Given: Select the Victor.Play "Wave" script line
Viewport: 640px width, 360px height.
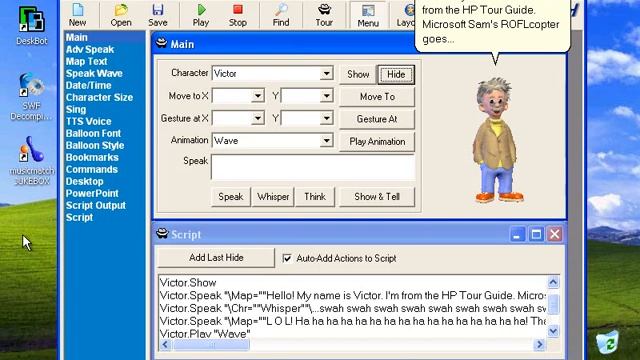Looking at the screenshot, I should click(x=205, y=334).
